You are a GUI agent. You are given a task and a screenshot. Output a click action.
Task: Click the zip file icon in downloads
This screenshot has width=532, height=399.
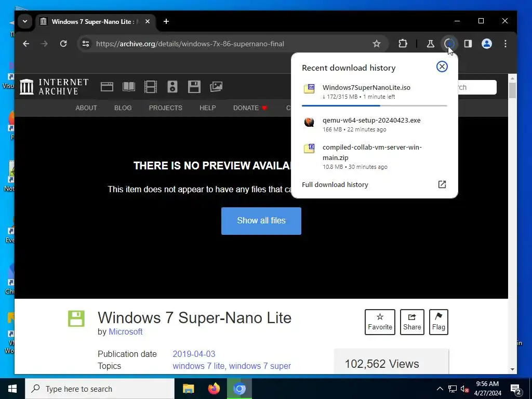pyautogui.click(x=309, y=148)
